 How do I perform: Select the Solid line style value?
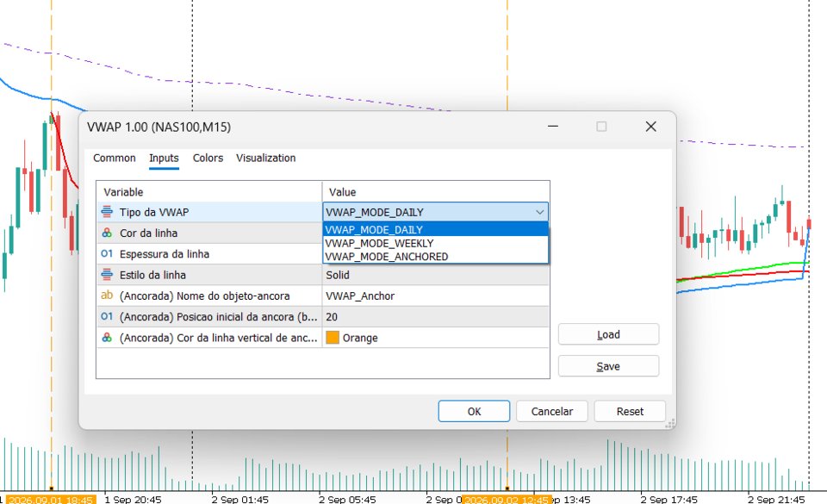436,275
